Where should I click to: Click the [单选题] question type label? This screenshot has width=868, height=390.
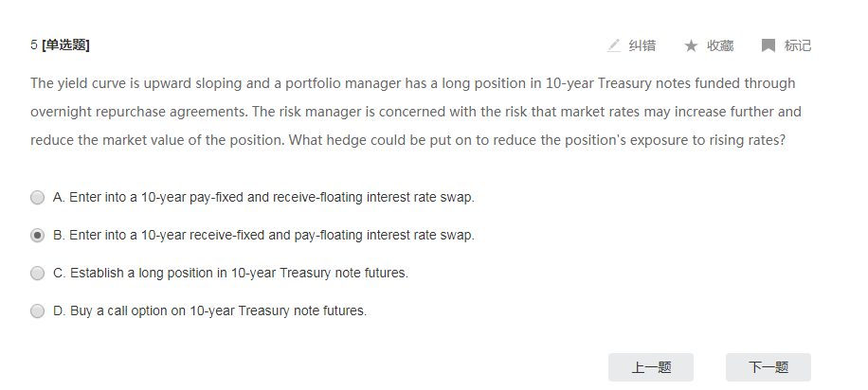[x=65, y=44]
